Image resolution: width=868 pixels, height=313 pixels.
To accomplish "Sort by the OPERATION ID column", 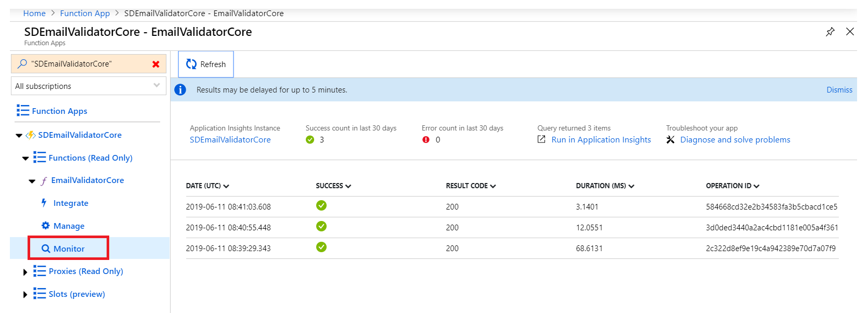I will coord(732,186).
